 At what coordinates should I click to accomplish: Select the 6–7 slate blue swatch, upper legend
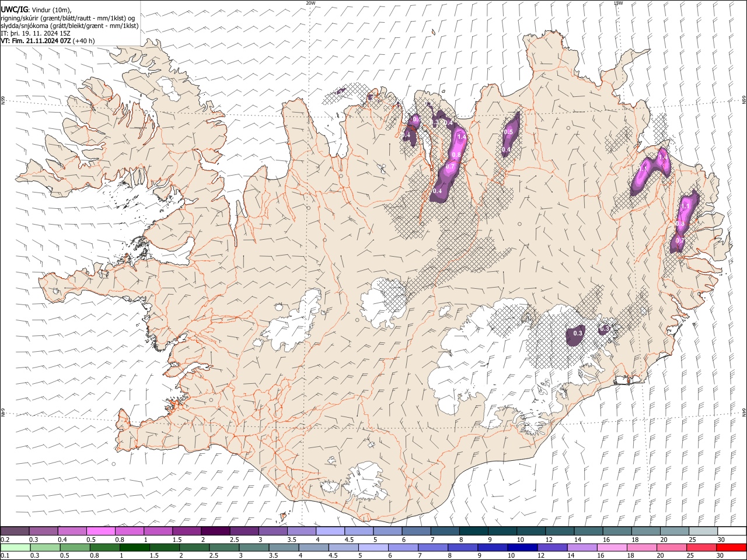(x=416, y=531)
